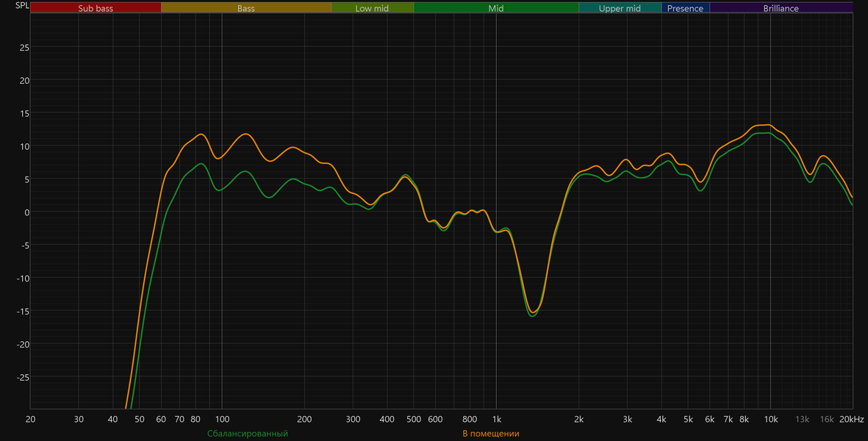Click the 0 value on SPL axis

[x=27, y=212]
